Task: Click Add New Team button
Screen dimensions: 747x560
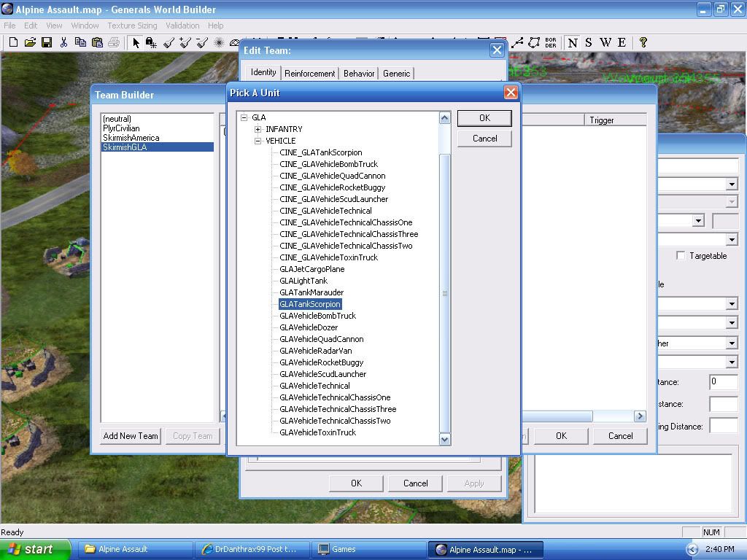Action: pyautogui.click(x=131, y=436)
